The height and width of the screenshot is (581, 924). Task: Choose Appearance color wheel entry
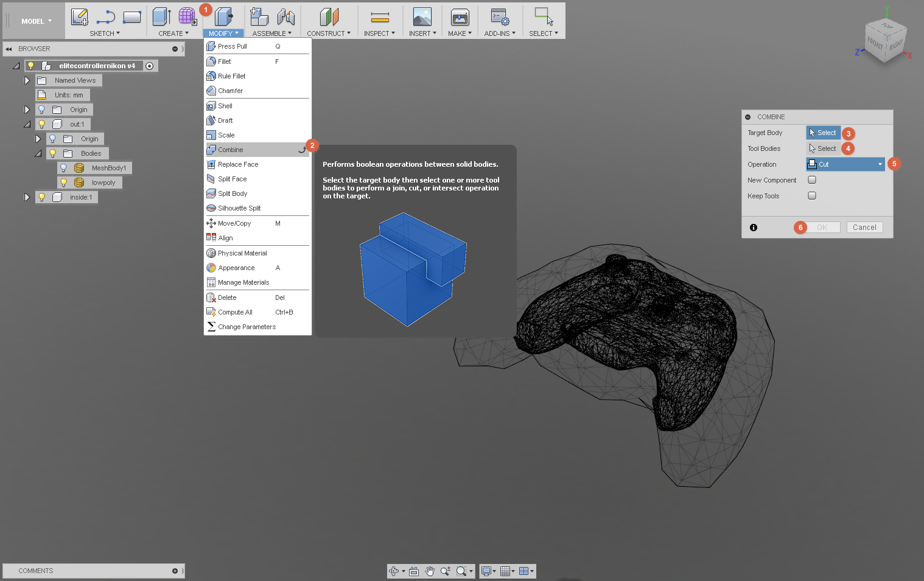(257, 268)
